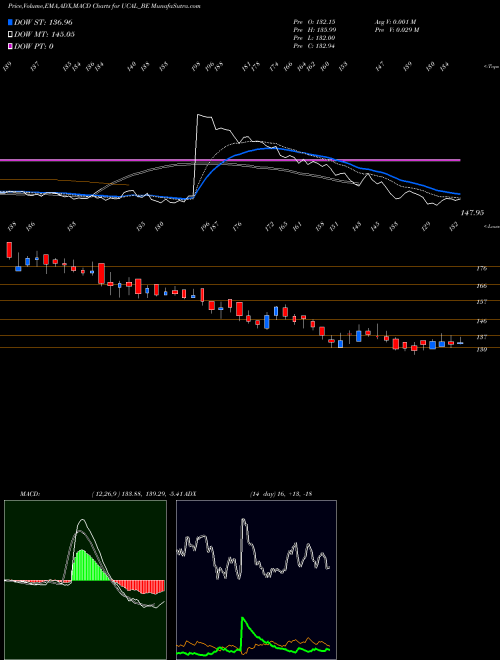
Task: Click the 147.95 price label
Action: tap(472, 213)
